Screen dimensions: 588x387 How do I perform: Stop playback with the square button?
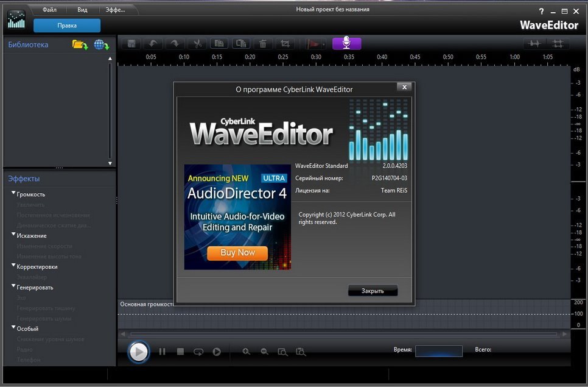[x=180, y=352]
